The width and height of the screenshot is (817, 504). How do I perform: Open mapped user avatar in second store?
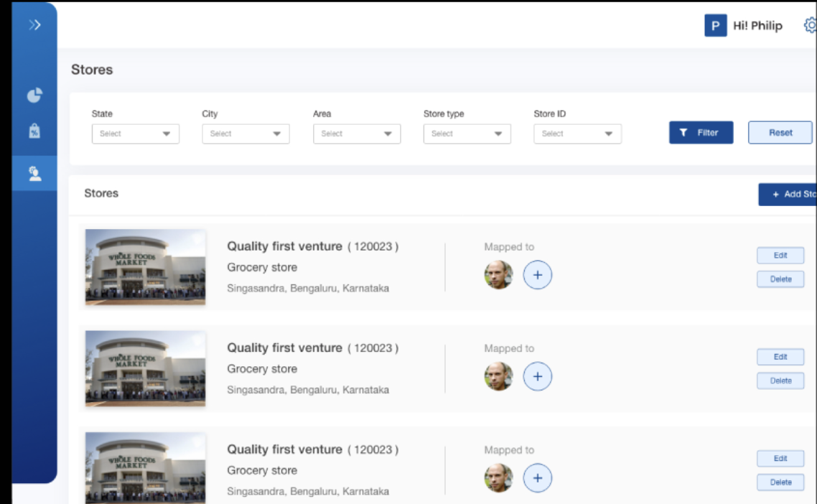(x=499, y=376)
